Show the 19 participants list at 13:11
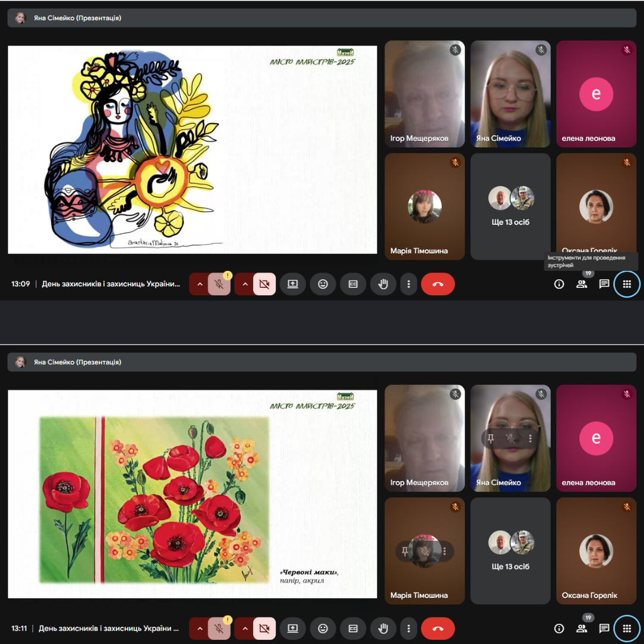The width and height of the screenshot is (644, 644). click(581, 628)
